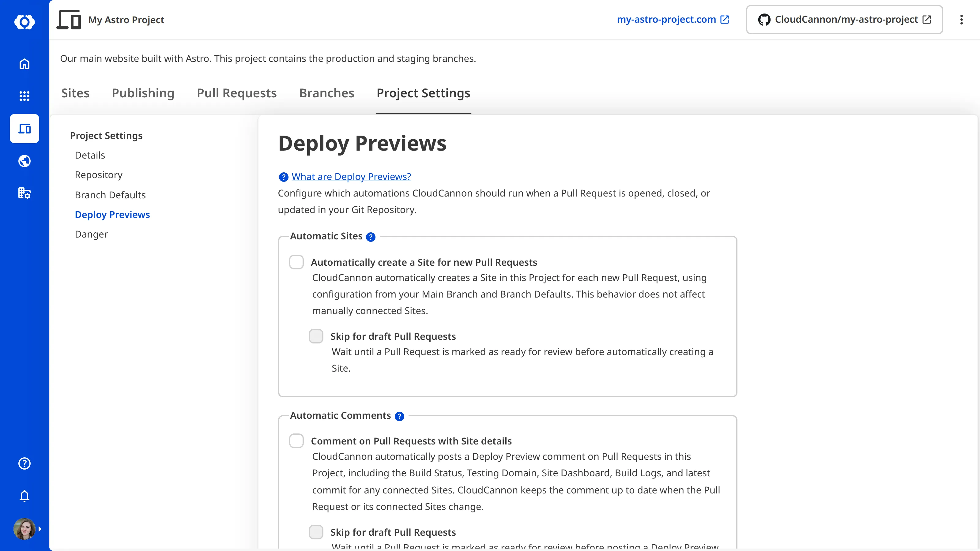980x551 pixels.
Task: Open the globe domains icon in sidebar
Action: coord(24,161)
